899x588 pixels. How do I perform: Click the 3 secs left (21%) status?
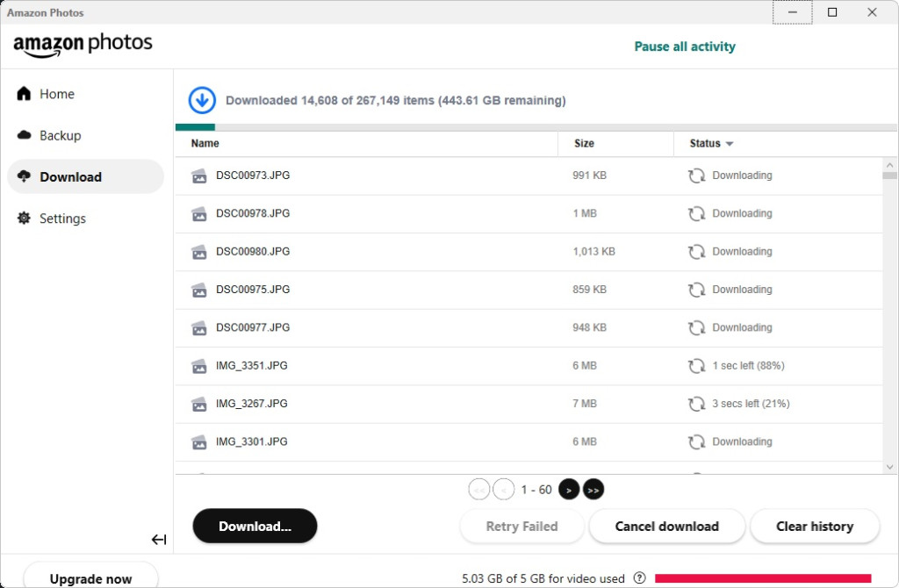point(752,404)
